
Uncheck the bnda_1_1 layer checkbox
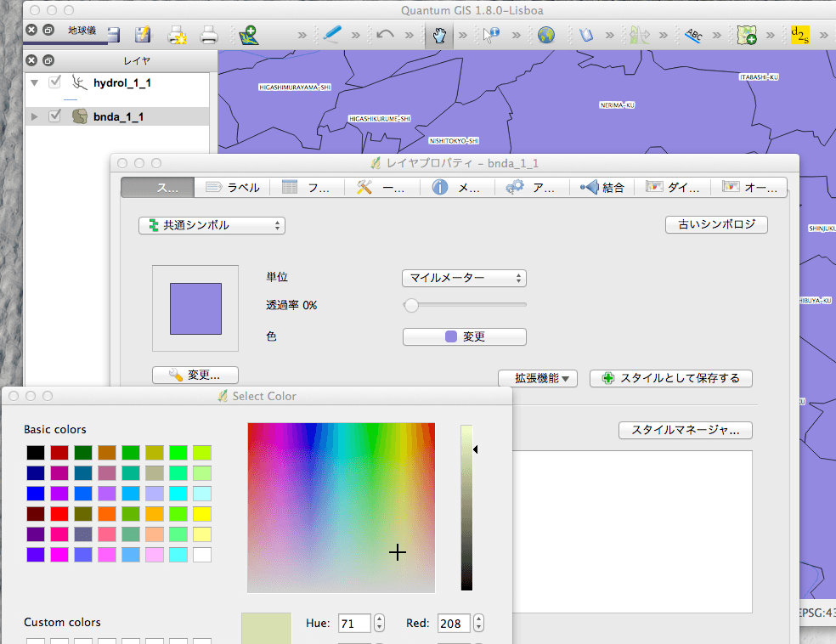click(55, 116)
